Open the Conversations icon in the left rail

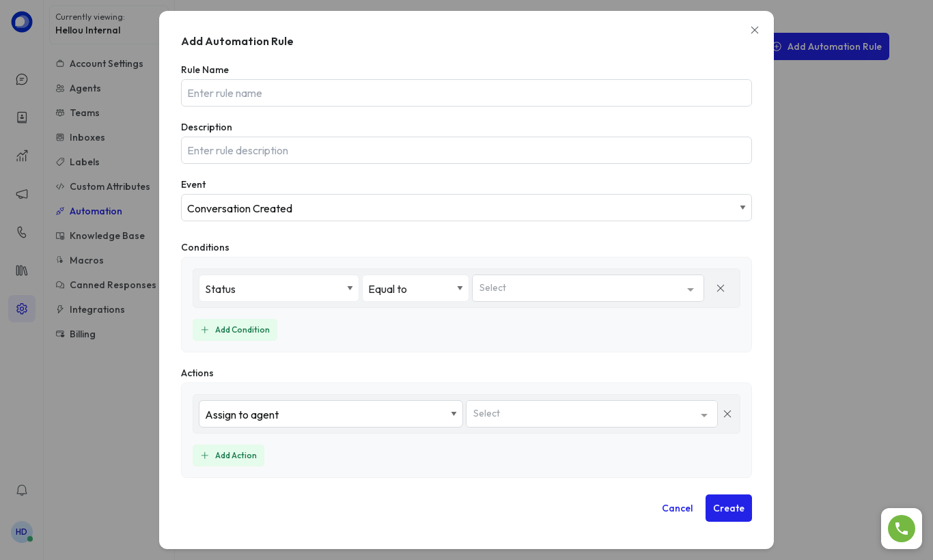(x=22, y=79)
